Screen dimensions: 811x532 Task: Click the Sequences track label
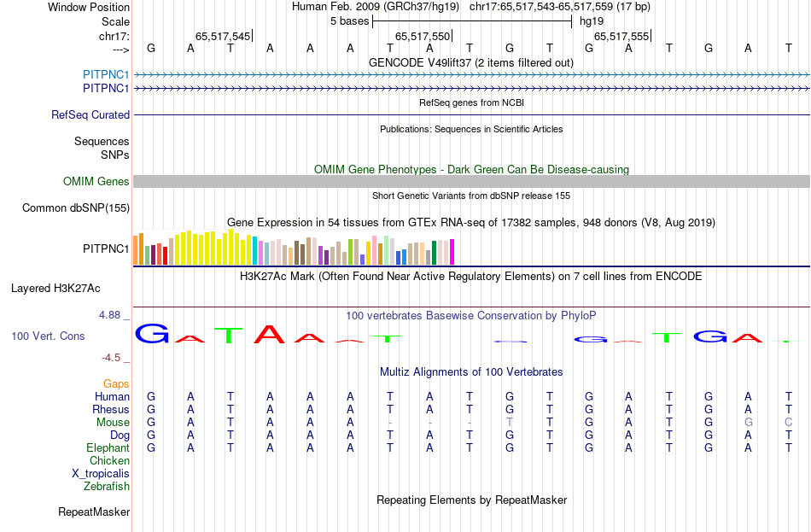pyautogui.click(x=102, y=141)
